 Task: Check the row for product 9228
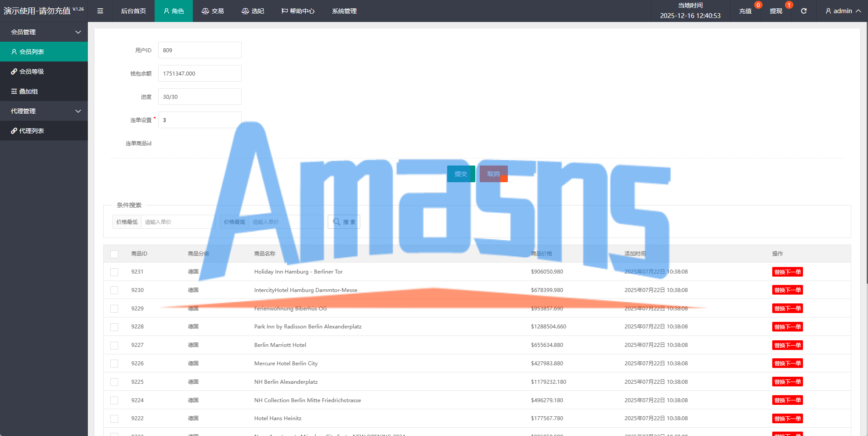[114, 327]
